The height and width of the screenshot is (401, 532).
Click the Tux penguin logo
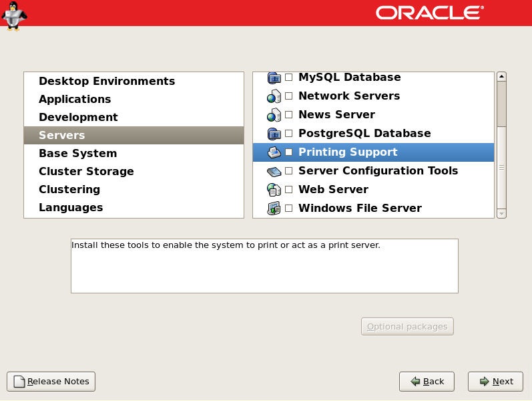click(14, 15)
